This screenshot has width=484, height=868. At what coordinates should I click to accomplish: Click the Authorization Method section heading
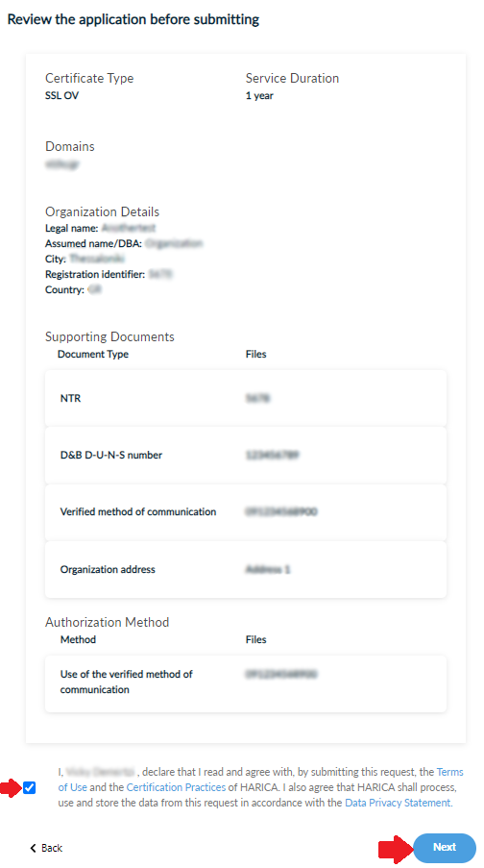tap(108, 622)
